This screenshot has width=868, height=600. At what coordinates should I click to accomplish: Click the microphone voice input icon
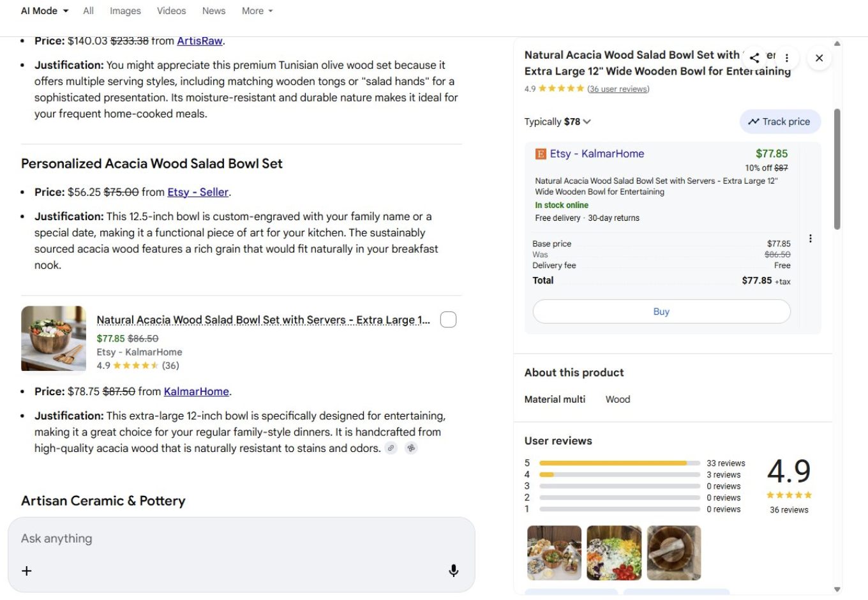pyautogui.click(x=453, y=571)
